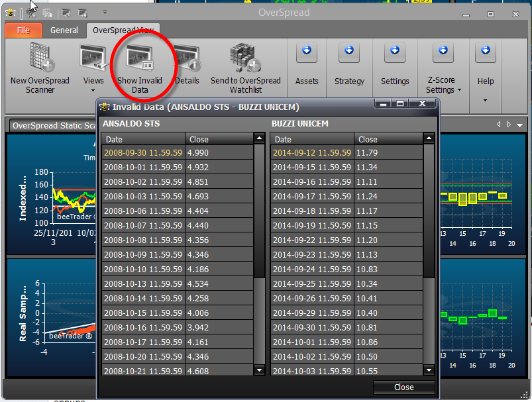Click the BUZZI UNICEM table scrollbar thumb

coord(429,211)
